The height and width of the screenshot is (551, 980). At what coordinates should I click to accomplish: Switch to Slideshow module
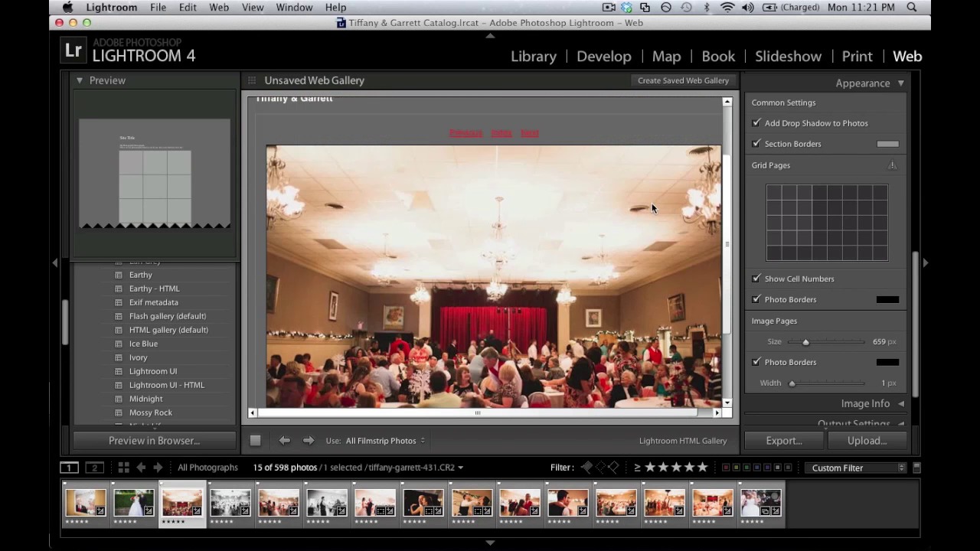click(x=788, y=57)
